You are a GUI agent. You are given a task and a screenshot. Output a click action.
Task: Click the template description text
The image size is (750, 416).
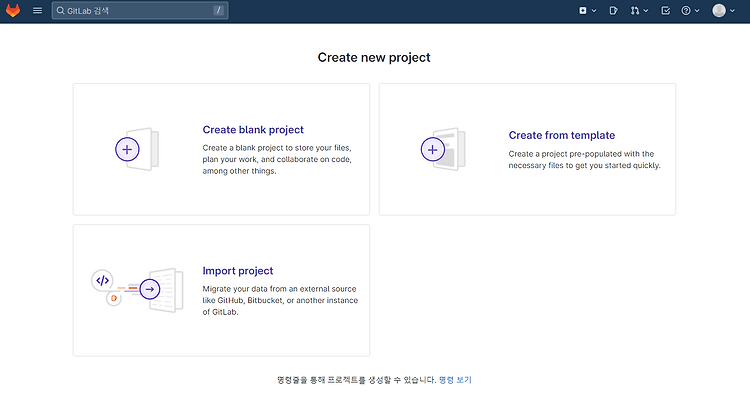click(585, 160)
